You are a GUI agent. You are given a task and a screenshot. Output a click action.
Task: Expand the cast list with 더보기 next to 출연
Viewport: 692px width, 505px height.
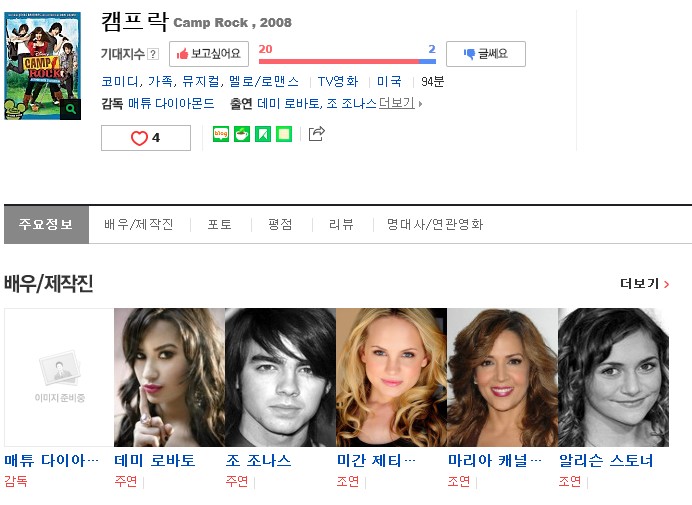pos(400,103)
